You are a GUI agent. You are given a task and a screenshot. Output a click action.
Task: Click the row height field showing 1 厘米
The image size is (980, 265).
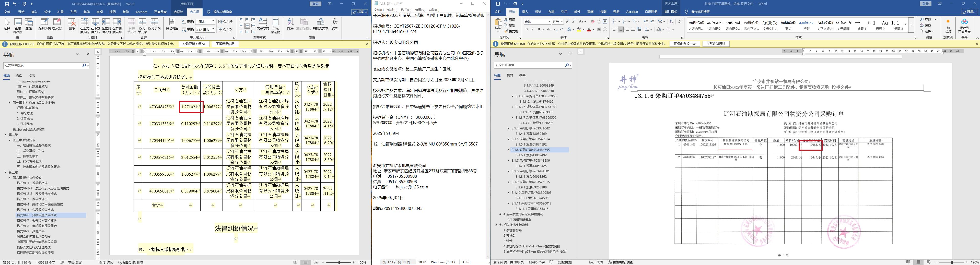(205, 22)
